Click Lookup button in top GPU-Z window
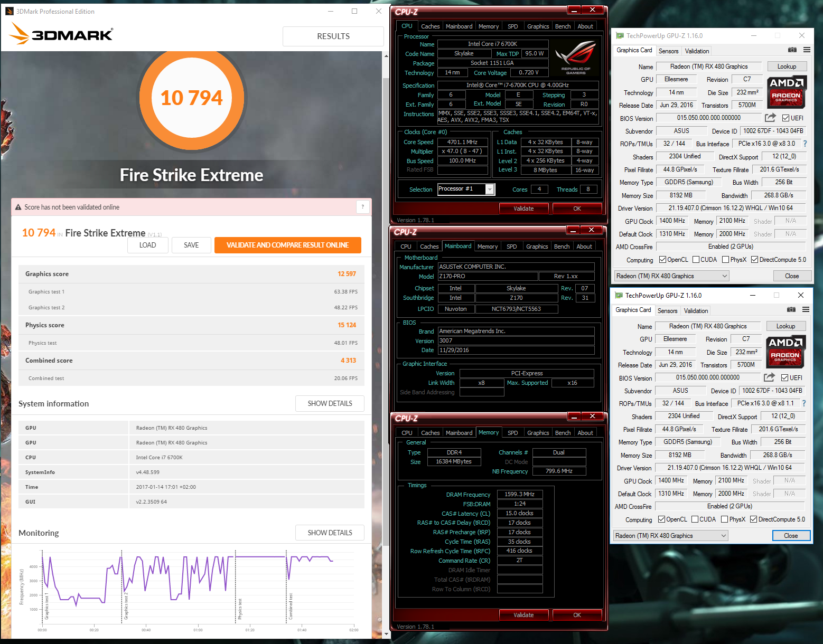The height and width of the screenshot is (644, 823). pyautogui.click(x=786, y=67)
